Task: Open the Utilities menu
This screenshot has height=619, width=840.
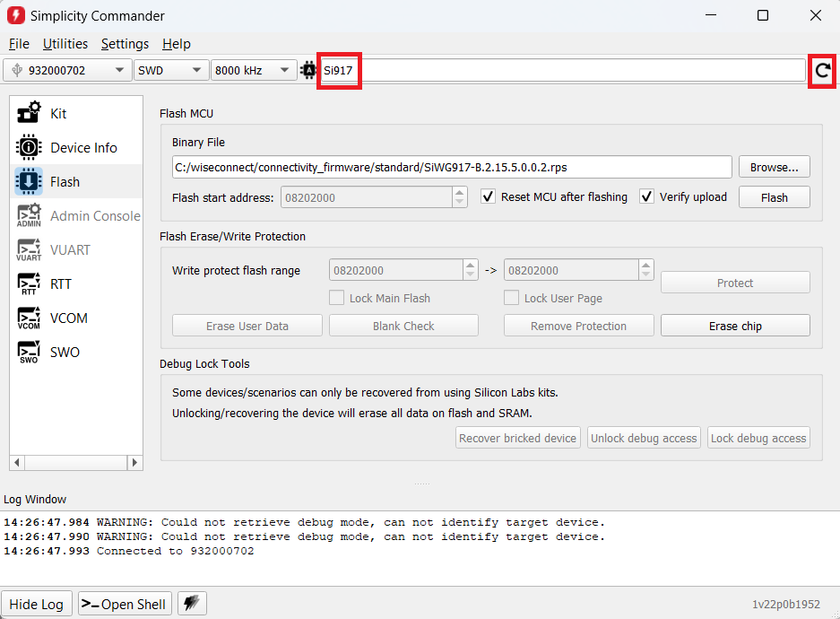Action: pos(65,44)
